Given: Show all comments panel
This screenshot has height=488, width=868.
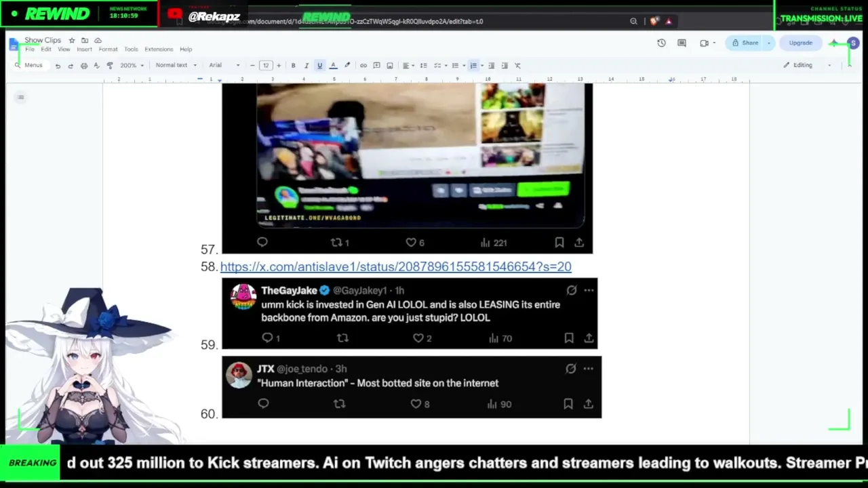Looking at the screenshot, I should point(682,43).
